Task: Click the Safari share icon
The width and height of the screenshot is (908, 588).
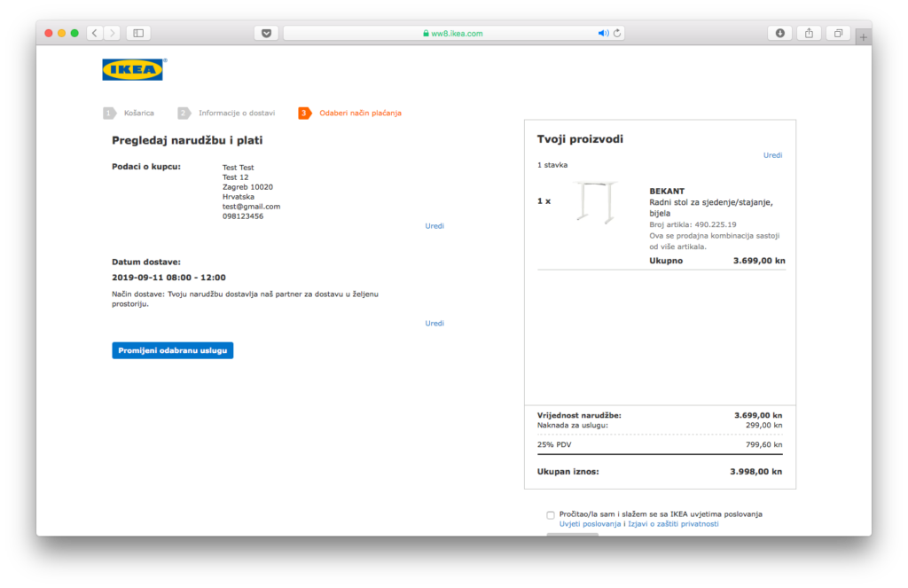Action: (x=809, y=33)
